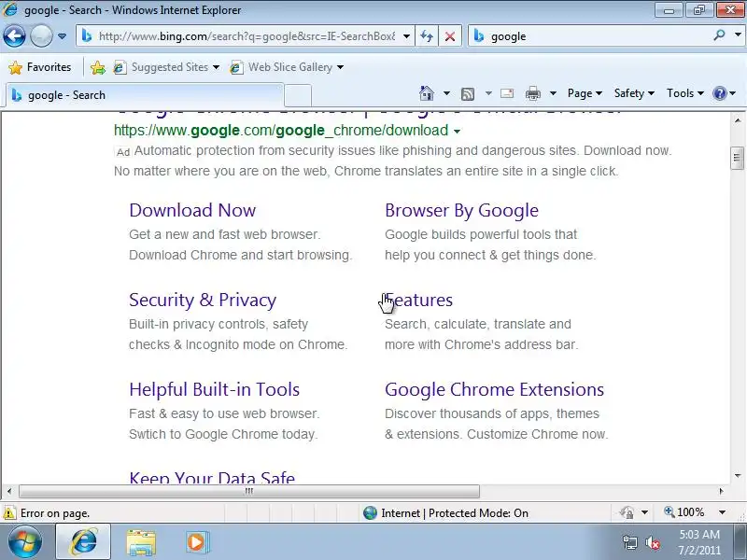Click the Read Mail icon

[507, 93]
